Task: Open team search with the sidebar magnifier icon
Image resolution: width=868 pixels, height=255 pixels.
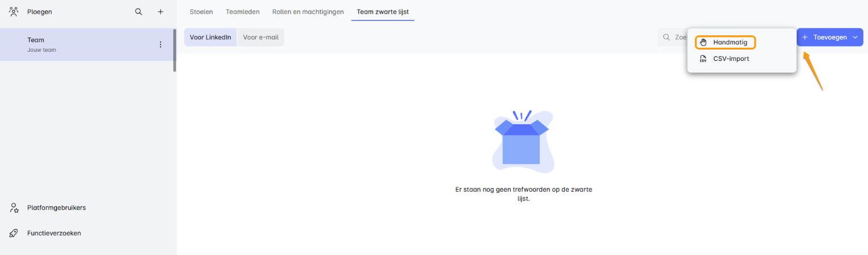Action: pyautogui.click(x=138, y=11)
